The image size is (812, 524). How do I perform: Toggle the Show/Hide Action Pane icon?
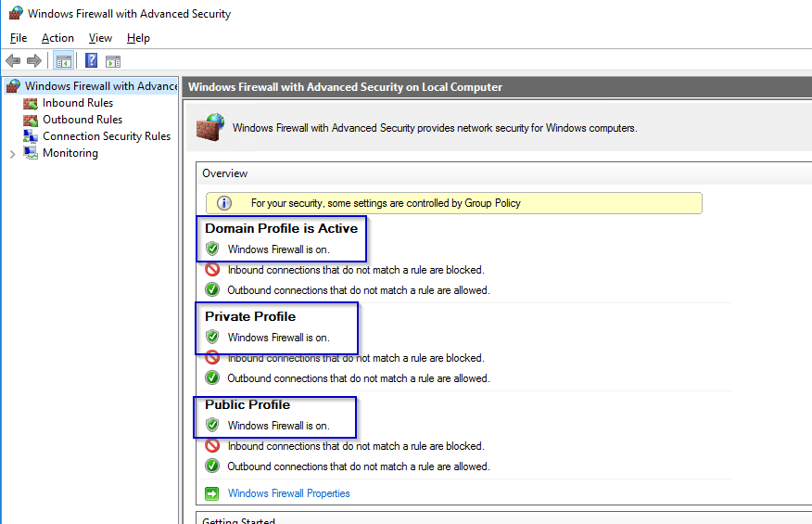(113, 61)
